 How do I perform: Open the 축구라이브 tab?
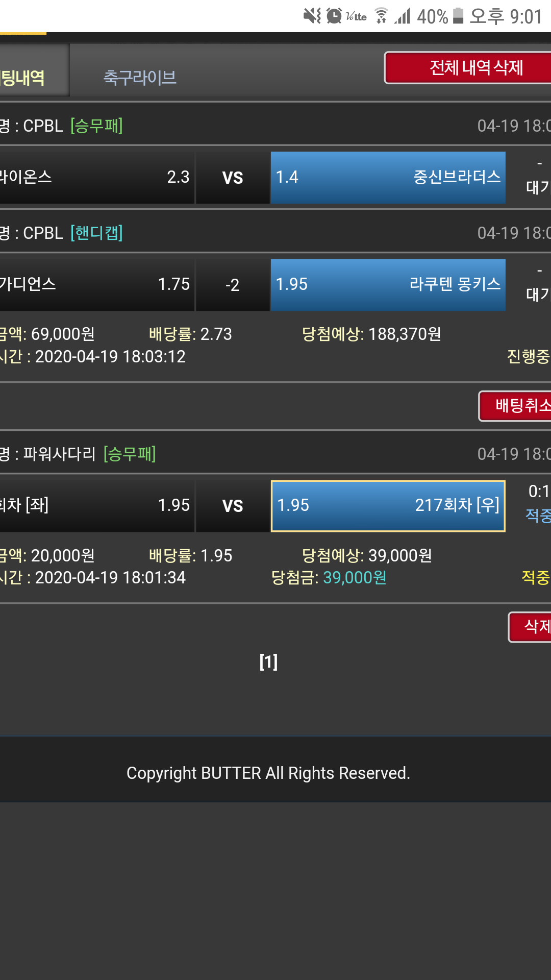140,77
